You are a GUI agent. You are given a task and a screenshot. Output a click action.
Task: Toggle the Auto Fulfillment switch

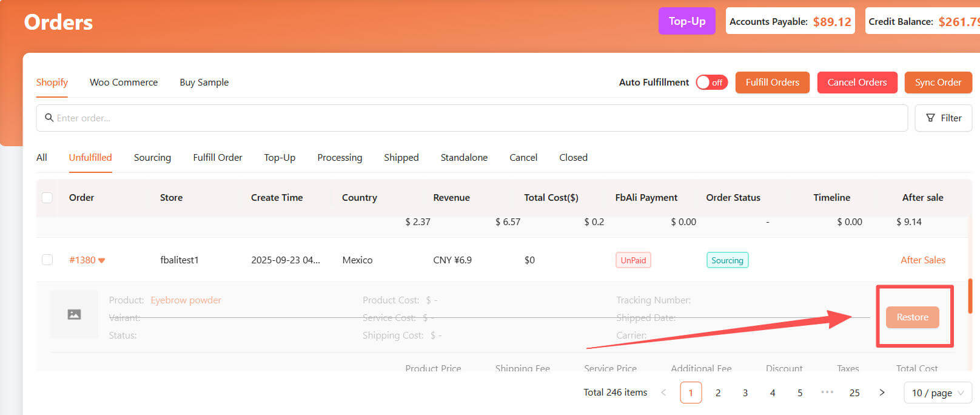pos(711,83)
